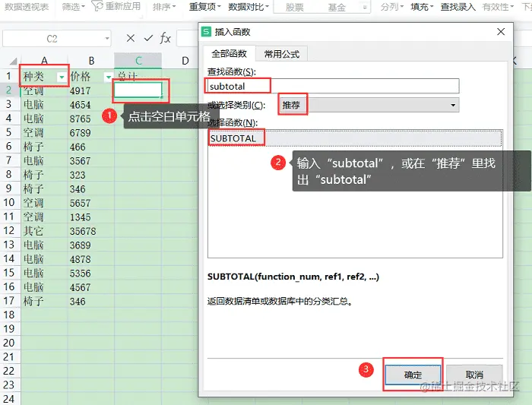This screenshot has width=532, height=405.
Task: Click the 346 cell in row 9
Action: pos(91,189)
